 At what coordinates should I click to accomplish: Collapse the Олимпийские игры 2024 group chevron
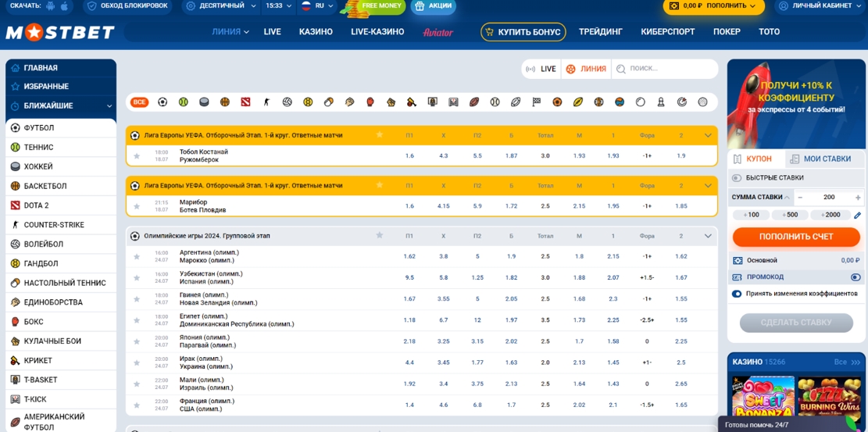[708, 236]
